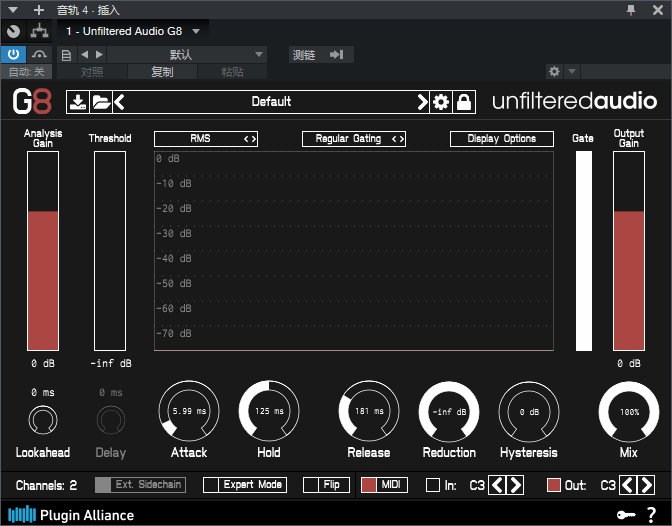Click the Plugin Alliance logo
The width and height of the screenshot is (672, 526).
tap(71, 514)
